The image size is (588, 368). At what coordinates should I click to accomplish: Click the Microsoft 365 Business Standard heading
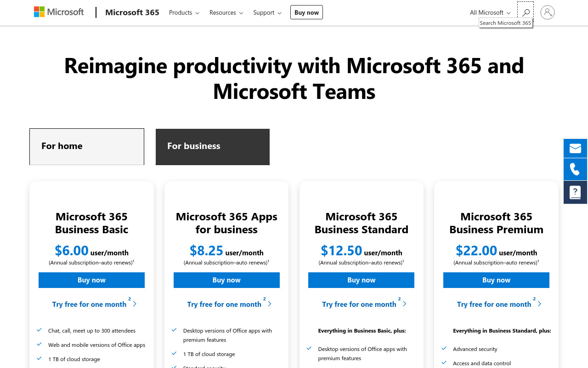tap(362, 223)
